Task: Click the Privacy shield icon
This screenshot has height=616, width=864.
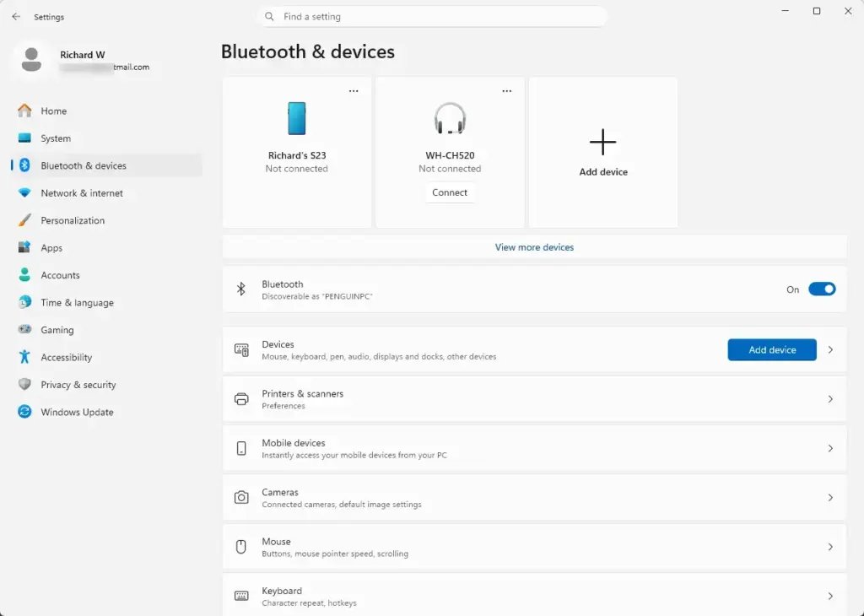Action: click(24, 385)
